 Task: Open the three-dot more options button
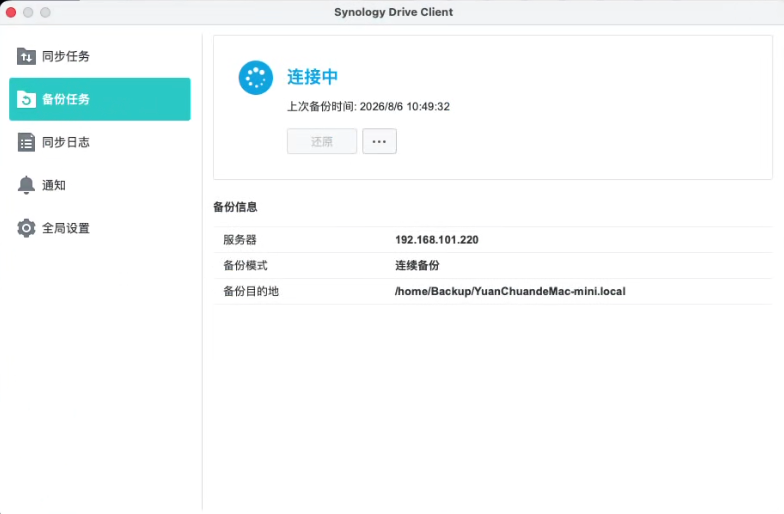coord(379,142)
